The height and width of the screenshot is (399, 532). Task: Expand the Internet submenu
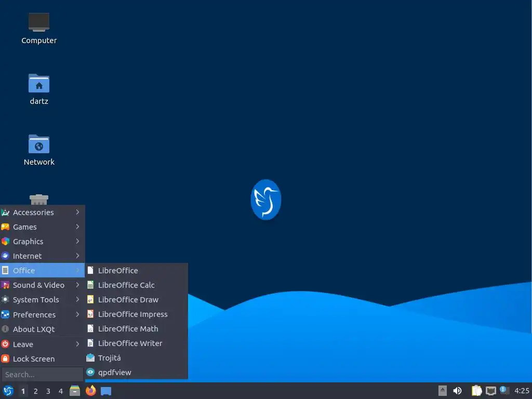(x=42, y=256)
